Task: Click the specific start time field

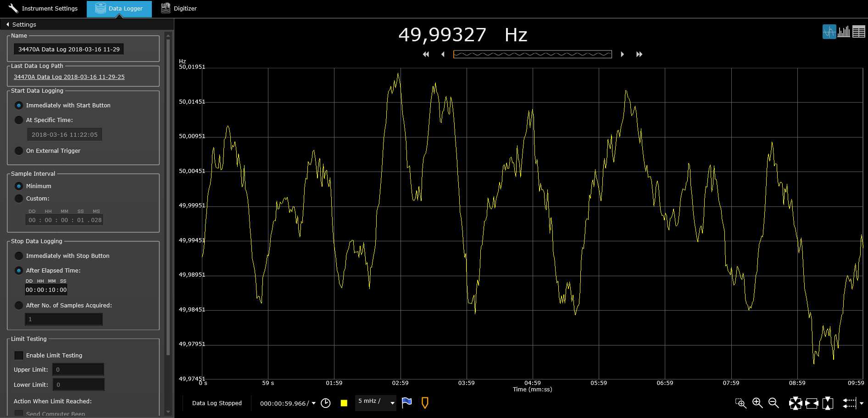Action: [65, 134]
